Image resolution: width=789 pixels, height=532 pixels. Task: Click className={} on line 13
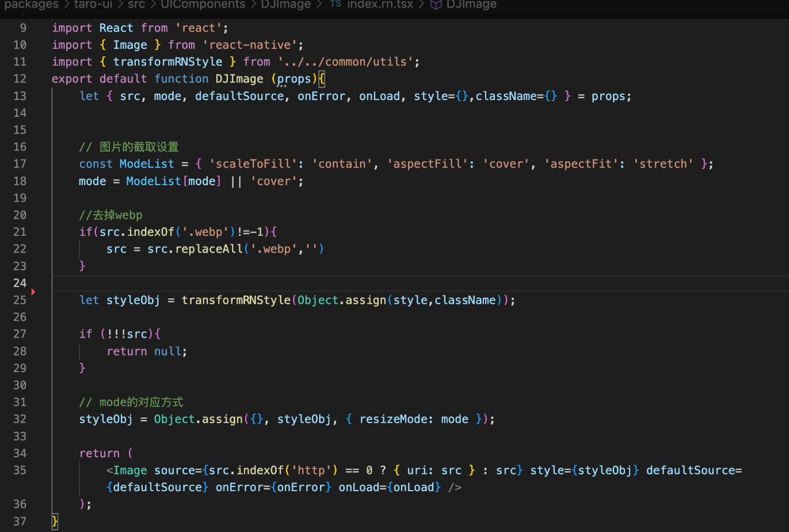516,96
